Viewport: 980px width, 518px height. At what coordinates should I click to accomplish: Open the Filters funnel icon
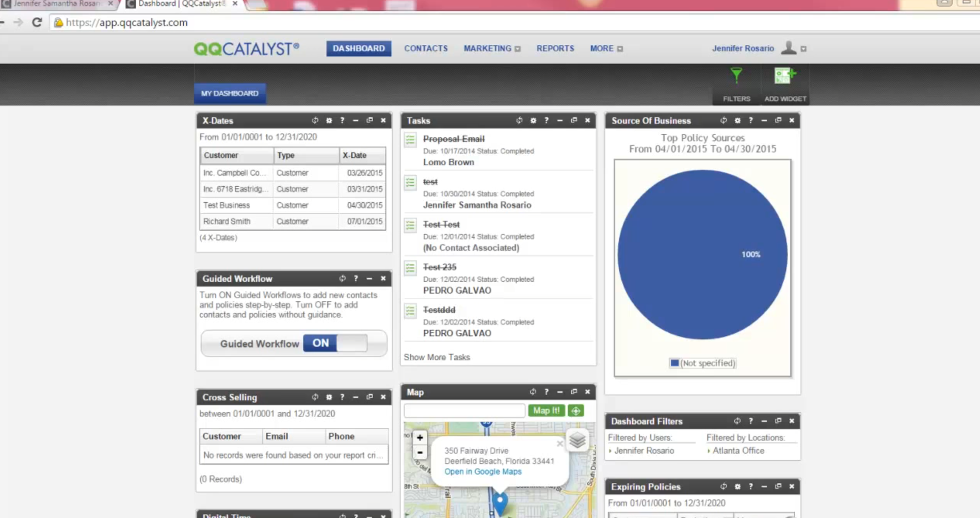(736, 76)
